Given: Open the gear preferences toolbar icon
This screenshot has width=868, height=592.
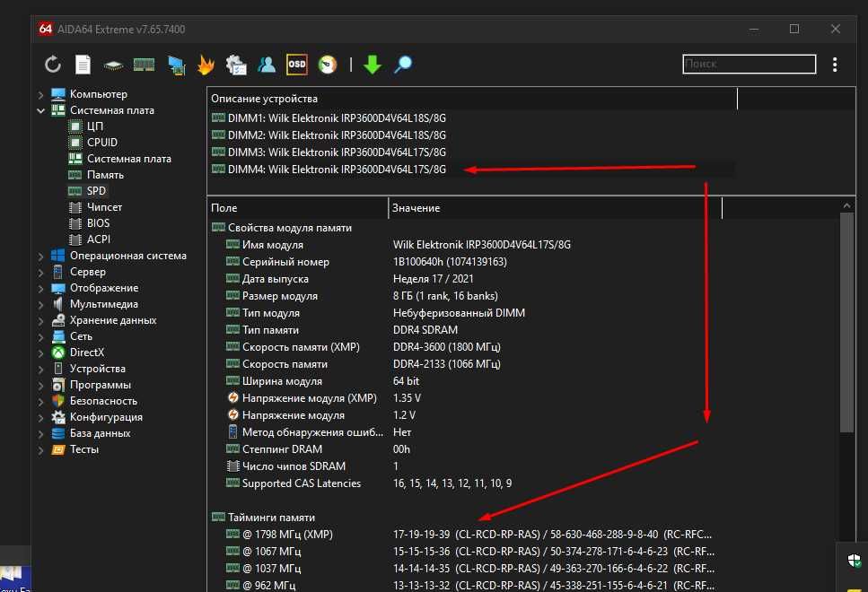Looking at the screenshot, I should point(236,65).
